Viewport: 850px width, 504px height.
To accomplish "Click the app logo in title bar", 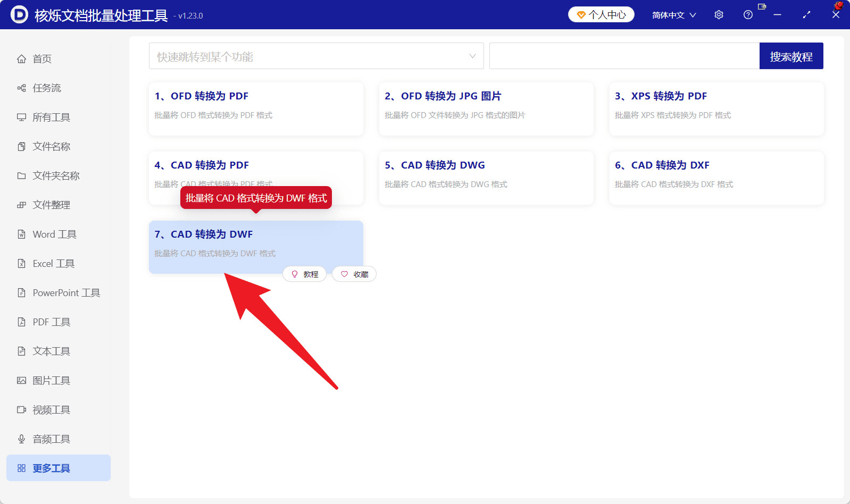I will coord(19,15).
